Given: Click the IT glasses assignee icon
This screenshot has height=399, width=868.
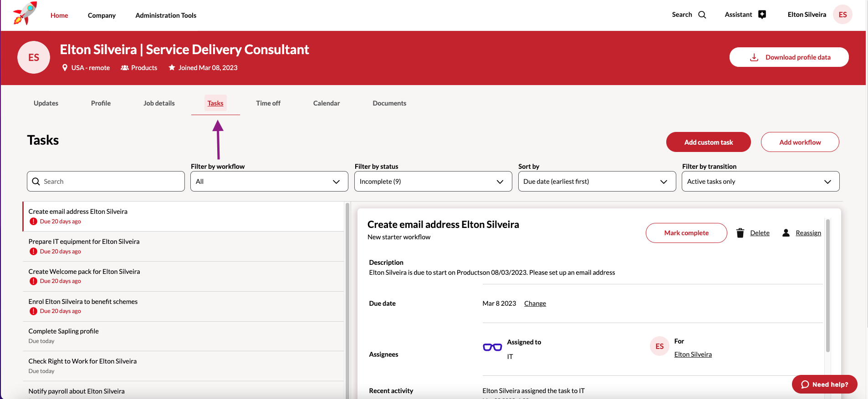Looking at the screenshot, I should click(x=492, y=347).
